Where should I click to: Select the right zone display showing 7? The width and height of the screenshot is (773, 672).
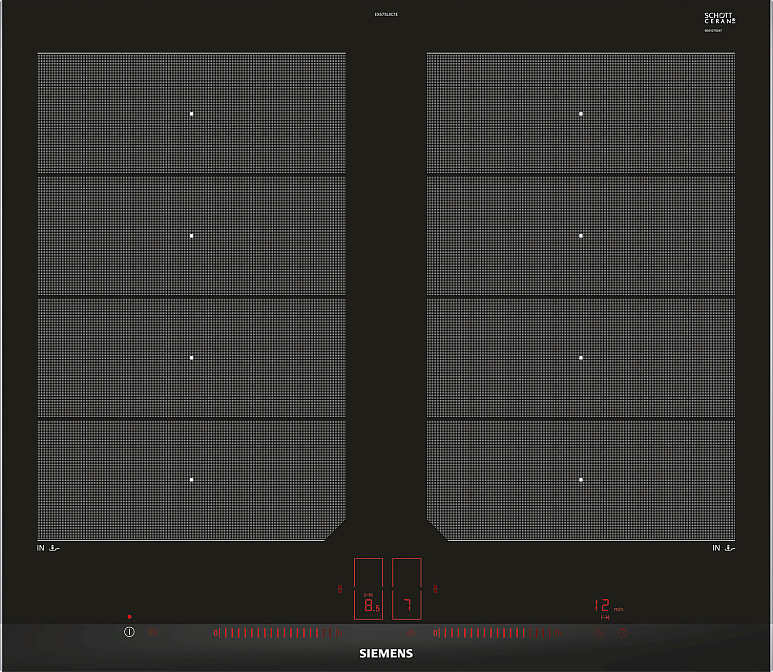coord(407,603)
